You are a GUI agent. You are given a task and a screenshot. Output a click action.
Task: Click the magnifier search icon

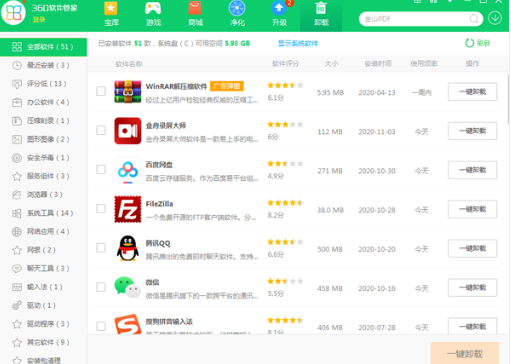[474, 19]
